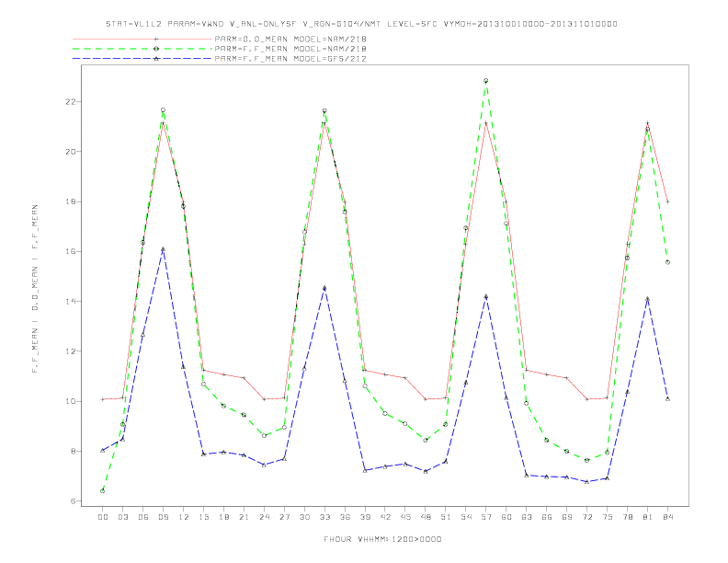
Task: Click red plus data point at hour 84
Action: point(667,201)
